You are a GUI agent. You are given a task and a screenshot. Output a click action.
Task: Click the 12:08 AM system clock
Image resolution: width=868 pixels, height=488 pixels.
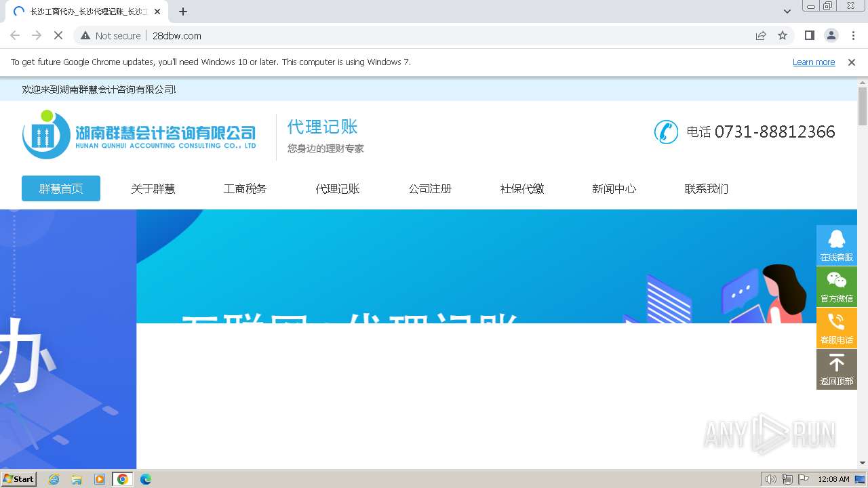[x=833, y=479]
